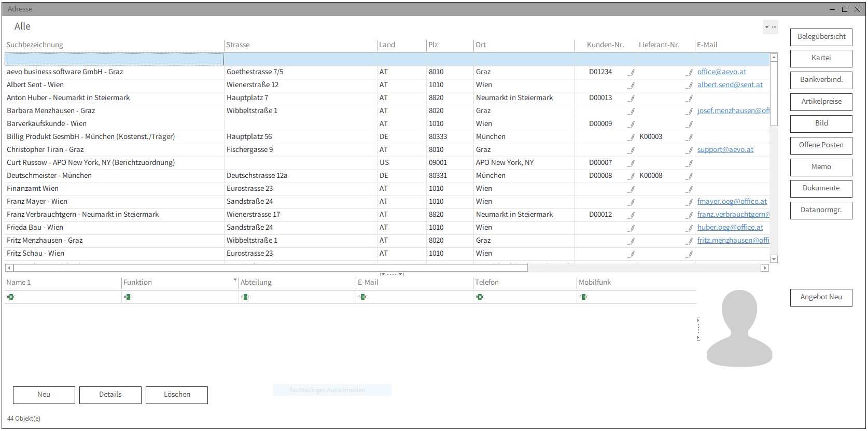868x431 pixels.
Task: Click vertical scrollbar down arrow of address list
Action: pos(774,259)
